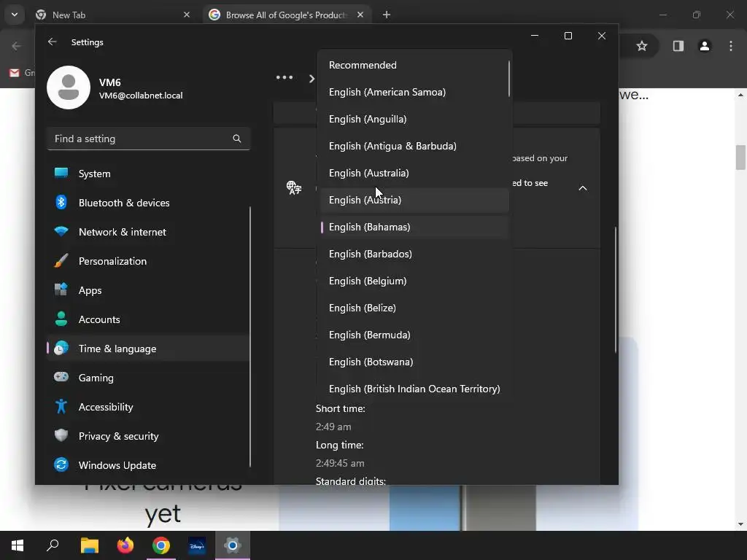Go back with Settings back arrow
This screenshot has width=747, height=560.
tap(52, 42)
